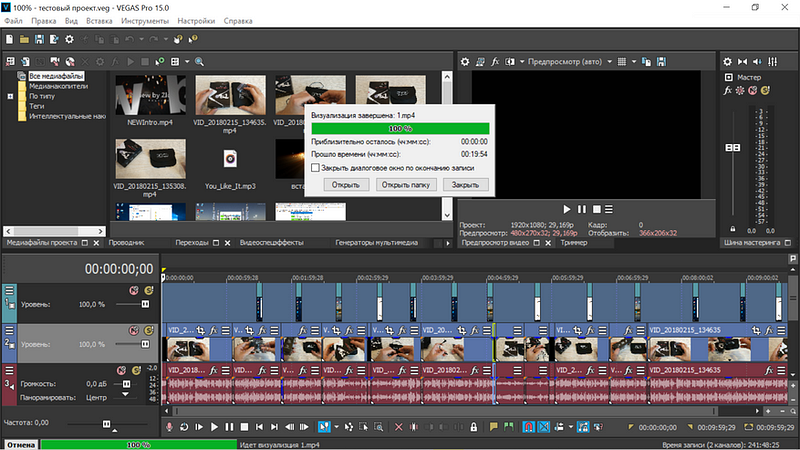This screenshot has width=800, height=450.
Task: Switch to Проводник tab
Action: coord(127,243)
